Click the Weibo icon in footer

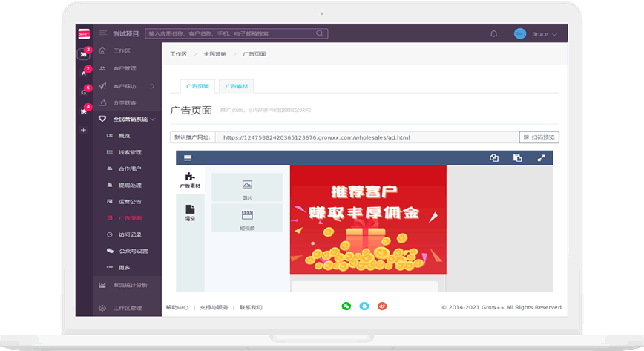[382, 306]
